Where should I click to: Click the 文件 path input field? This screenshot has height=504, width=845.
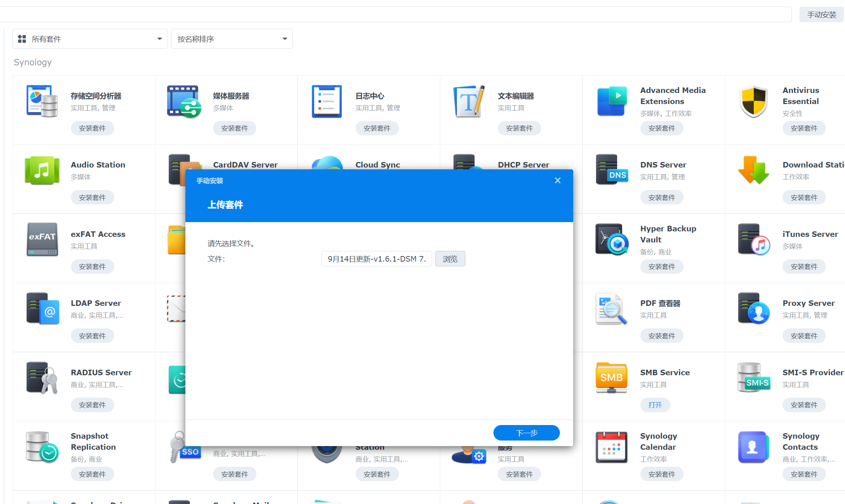[x=376, y=259]
